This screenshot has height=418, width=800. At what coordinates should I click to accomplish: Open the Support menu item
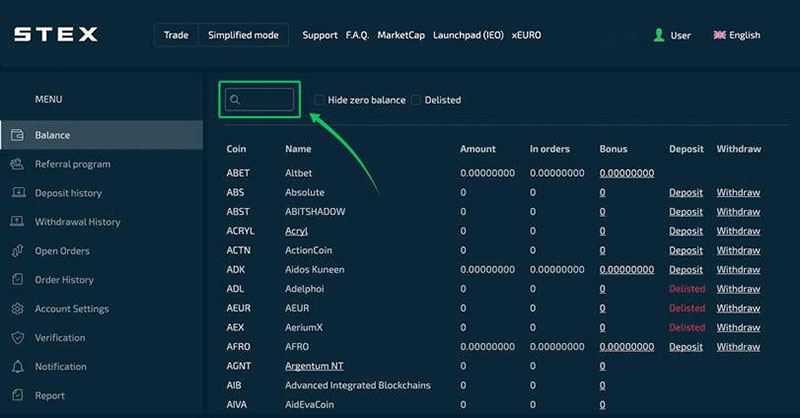point(320,35)
